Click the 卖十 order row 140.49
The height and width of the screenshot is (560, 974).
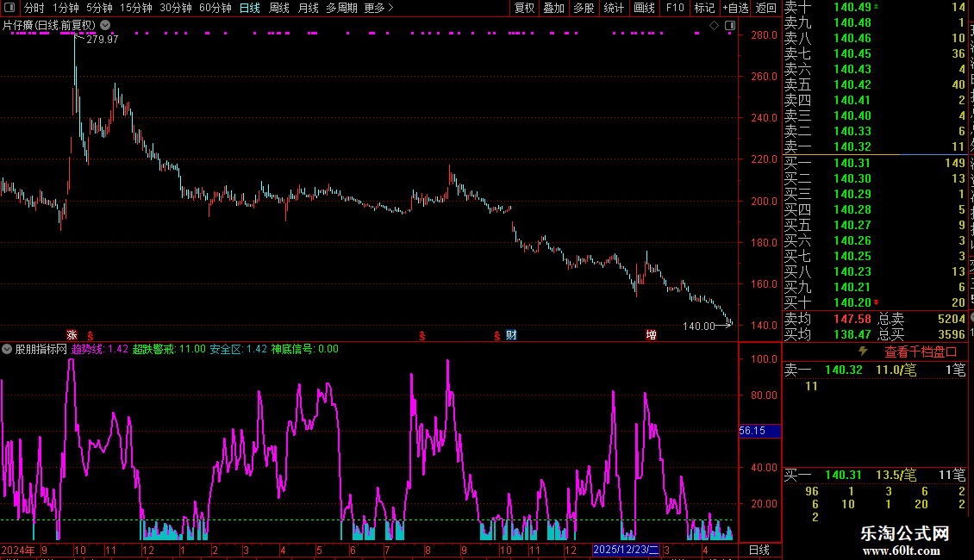(x=875, y=8)
